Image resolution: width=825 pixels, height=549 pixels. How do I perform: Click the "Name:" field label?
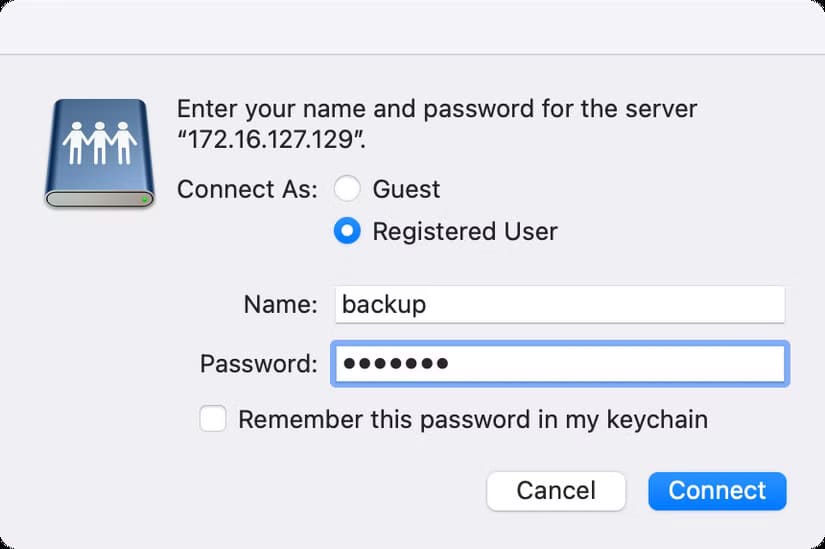pyautogui.click(x=280, y=305)
